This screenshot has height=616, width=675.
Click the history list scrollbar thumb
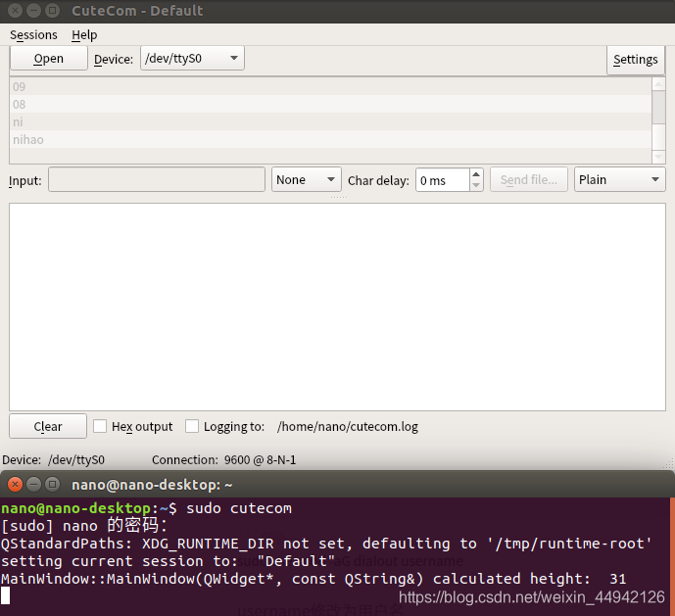click(658, 108)
